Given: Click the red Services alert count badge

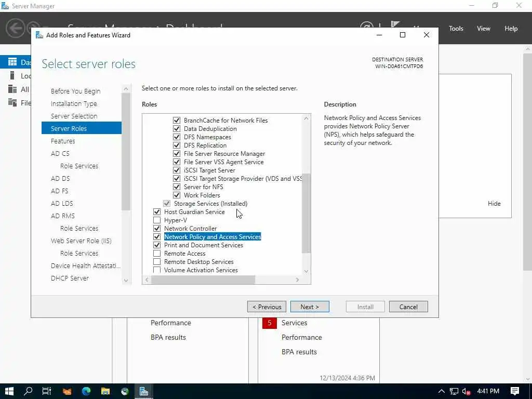Looking at the screenshot, I should coord(270,323).
